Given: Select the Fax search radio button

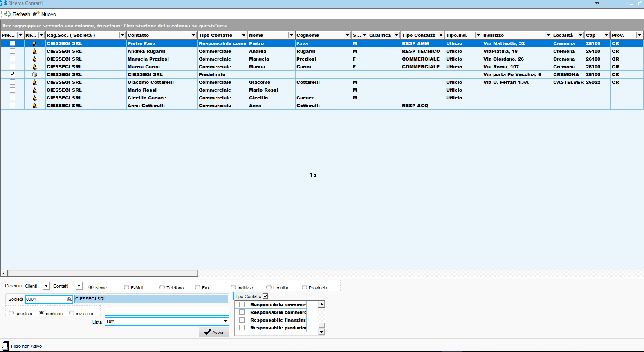Looking at the screenshot, I should 198,287.
